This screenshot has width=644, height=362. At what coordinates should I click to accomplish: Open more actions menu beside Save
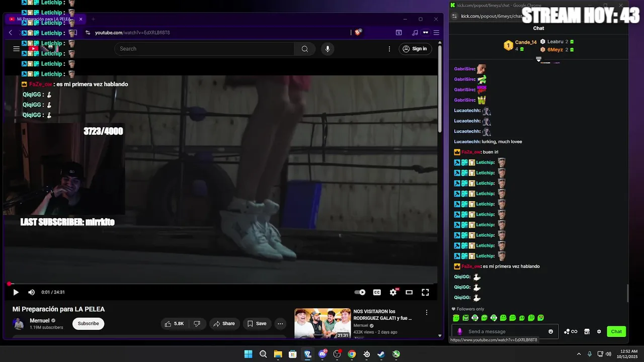tap(281, 324)
